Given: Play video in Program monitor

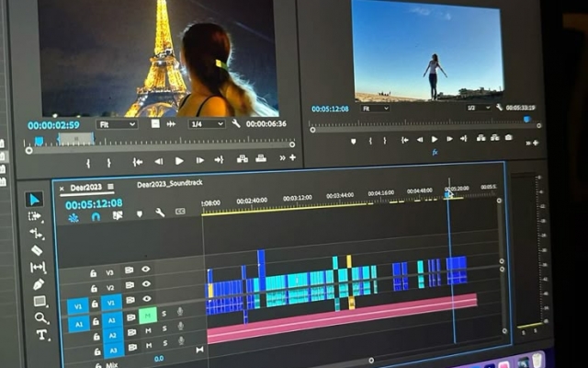Looking at the screenshot, I should click(x=435, y=139).
